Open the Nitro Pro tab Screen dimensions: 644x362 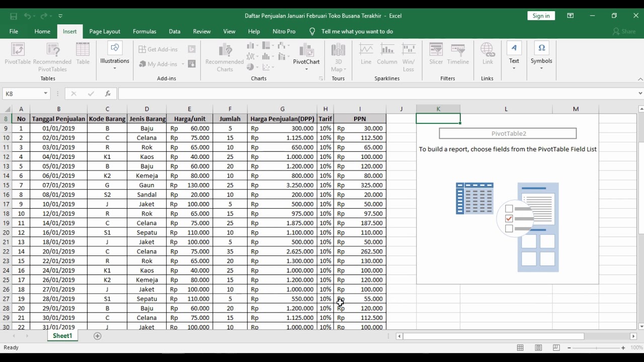pos(284,31)
